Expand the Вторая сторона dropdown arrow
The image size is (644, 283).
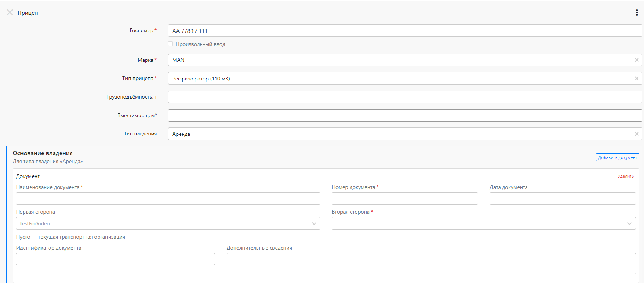point(629,223)
